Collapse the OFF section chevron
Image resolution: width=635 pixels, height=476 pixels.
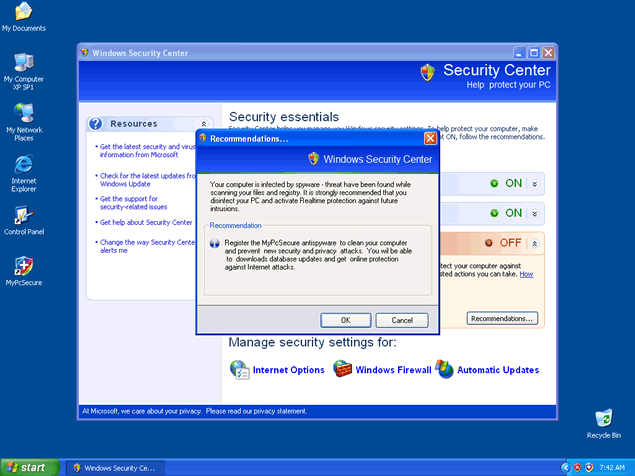click(535, 243)
